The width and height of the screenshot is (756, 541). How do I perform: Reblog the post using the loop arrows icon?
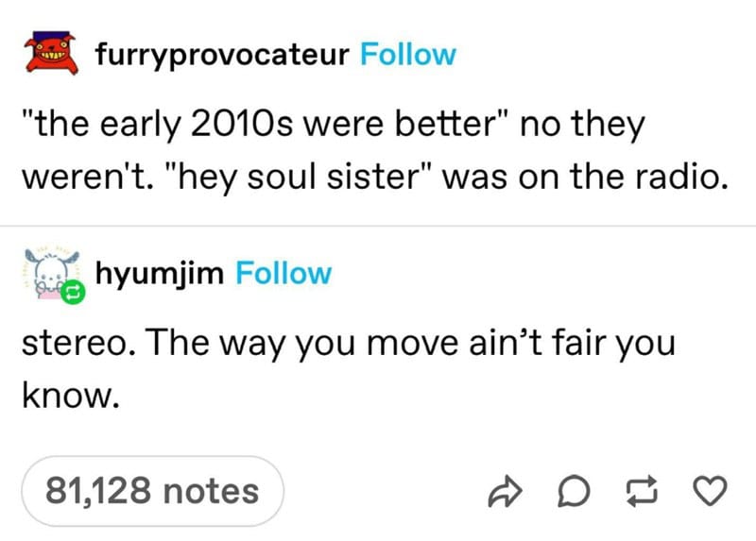coord(642,491)
